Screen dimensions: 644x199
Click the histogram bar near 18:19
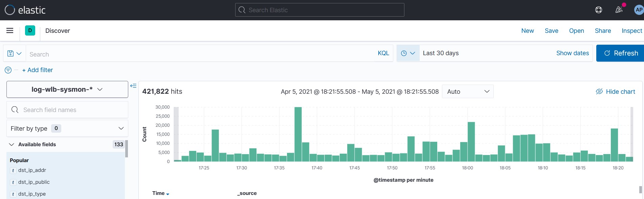tap(614, 145)
